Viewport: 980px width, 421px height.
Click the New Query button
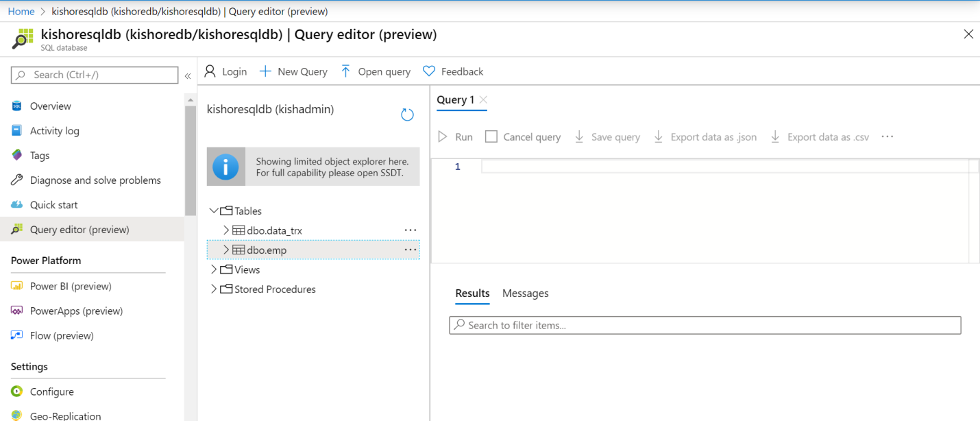point(293,71)
